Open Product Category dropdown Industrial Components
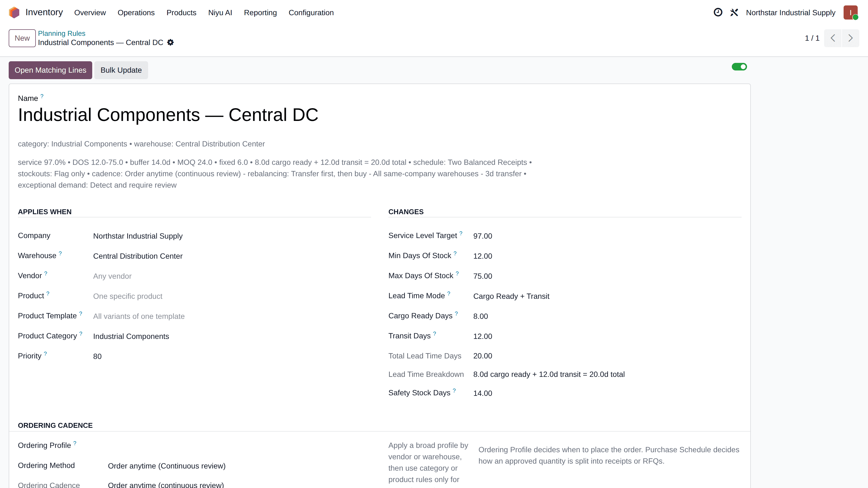 (232, 336)
